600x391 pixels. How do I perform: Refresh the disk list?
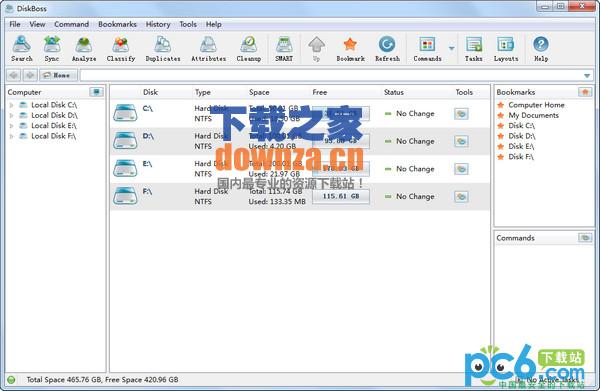point(387,49)
